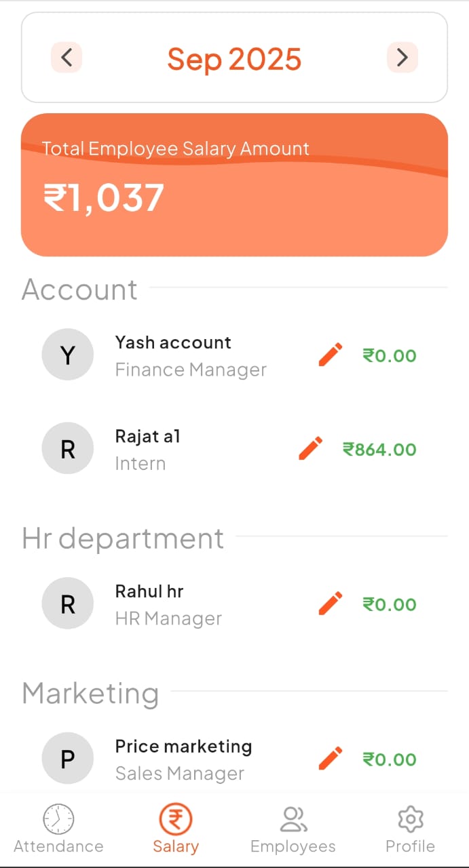
Task: Select the Y avatar for Yash account
Action: click(x=68, y=355)
